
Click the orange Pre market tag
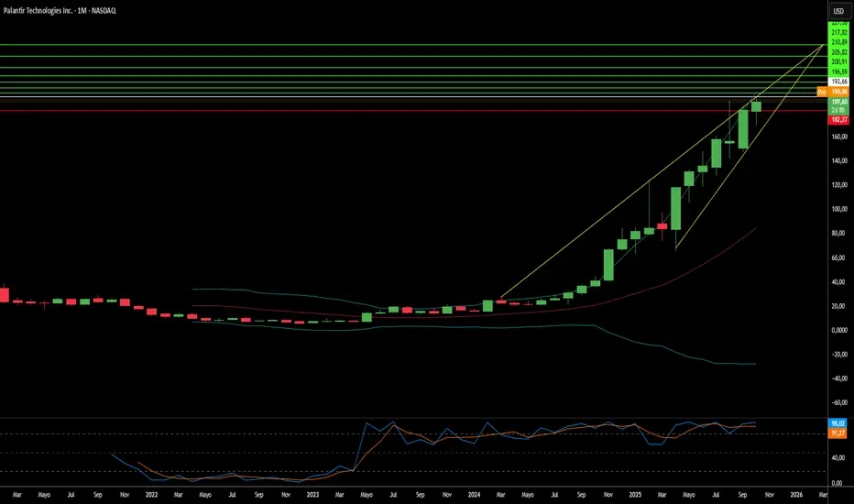(x=822, y=92)
